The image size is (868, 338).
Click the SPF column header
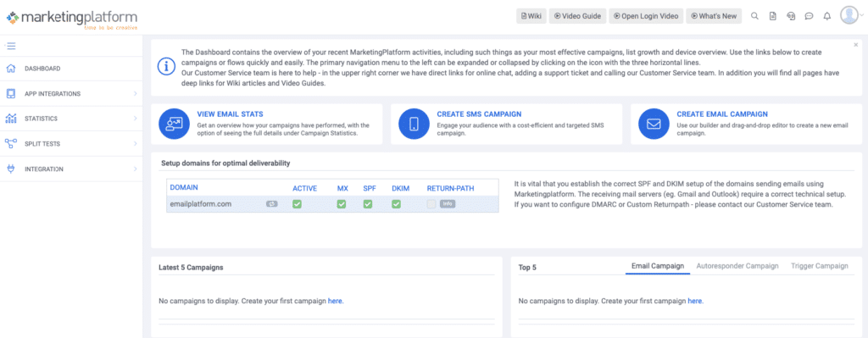tap(370, 189)
